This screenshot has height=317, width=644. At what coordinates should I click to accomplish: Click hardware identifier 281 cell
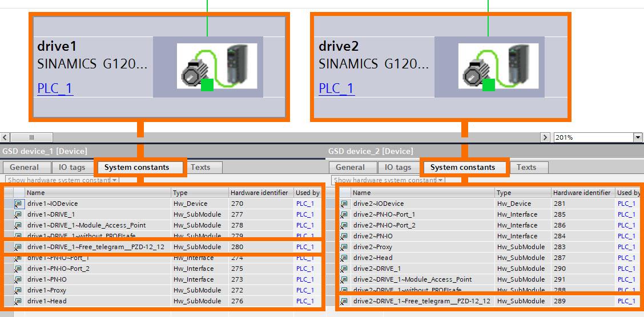coord(583,204)
